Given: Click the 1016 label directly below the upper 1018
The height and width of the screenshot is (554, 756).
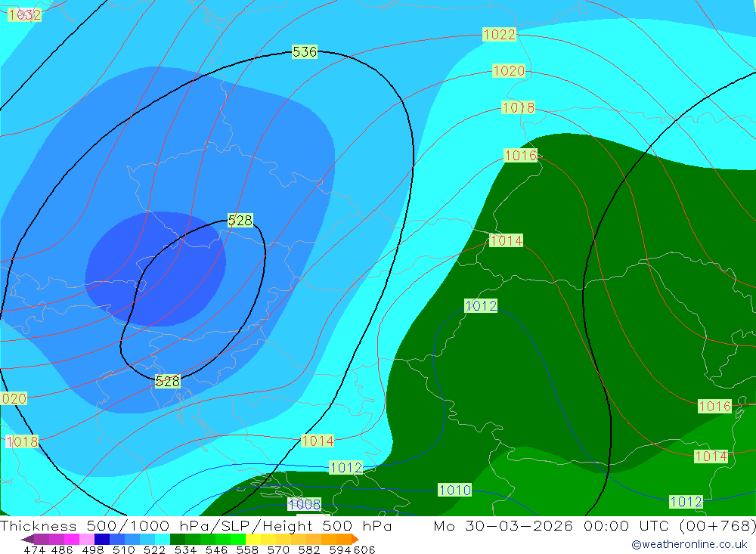Looking at the screenshot, I should [521, 155].
